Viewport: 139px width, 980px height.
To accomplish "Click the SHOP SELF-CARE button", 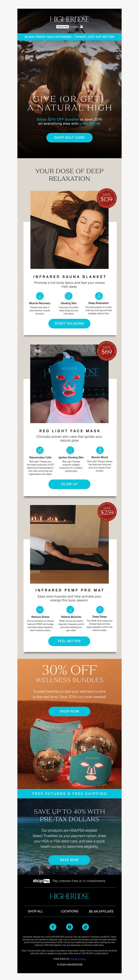I will click(69, 137).
